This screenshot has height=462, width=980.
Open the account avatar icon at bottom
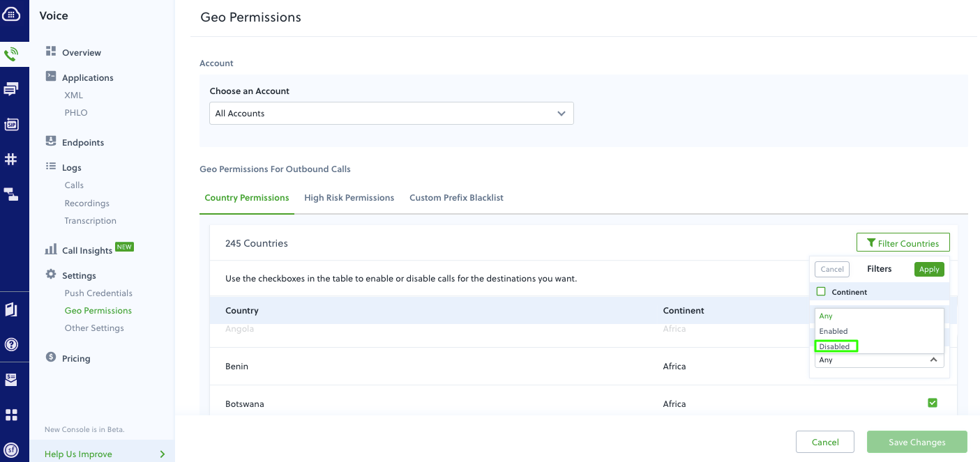11,449
